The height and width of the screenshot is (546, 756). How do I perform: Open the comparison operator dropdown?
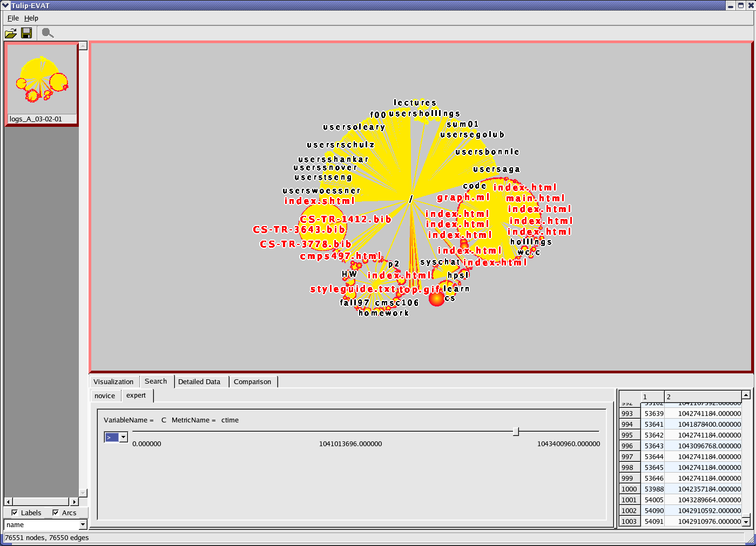click(123, 438)
